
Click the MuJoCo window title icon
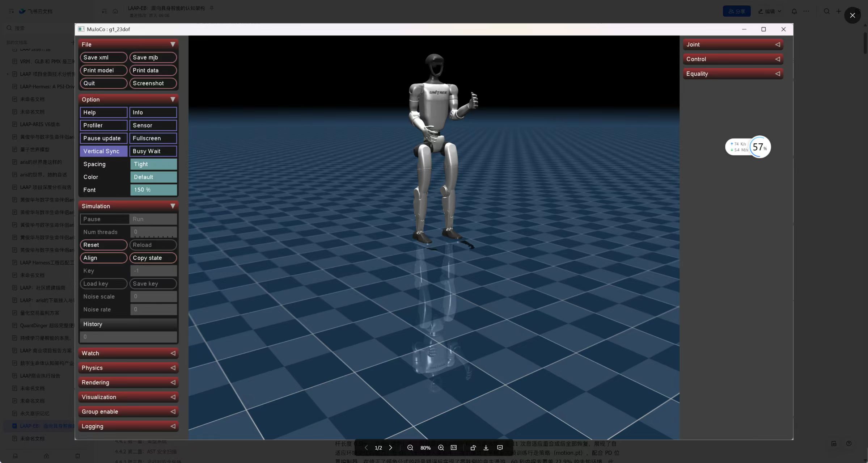(x=81, y=29)
